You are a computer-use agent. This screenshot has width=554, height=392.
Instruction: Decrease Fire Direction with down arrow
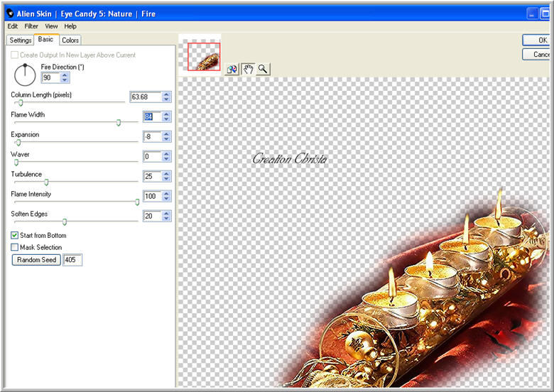coord(65,80)
